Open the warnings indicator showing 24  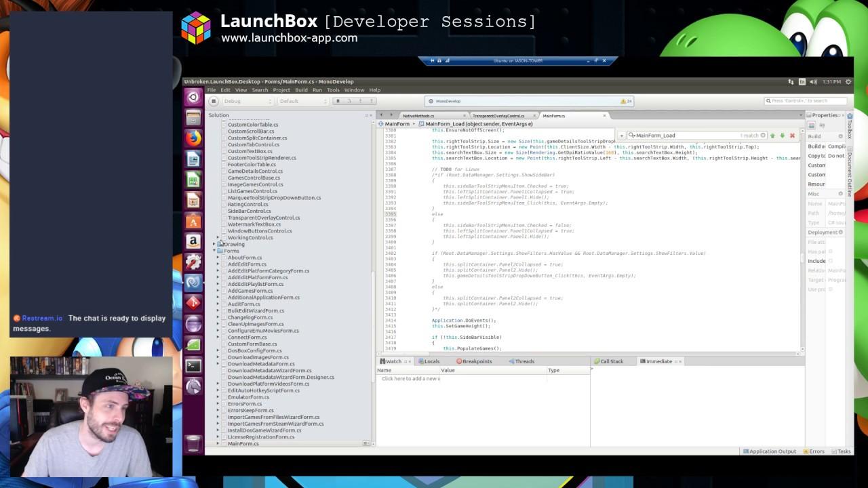[x=626, y=101]
